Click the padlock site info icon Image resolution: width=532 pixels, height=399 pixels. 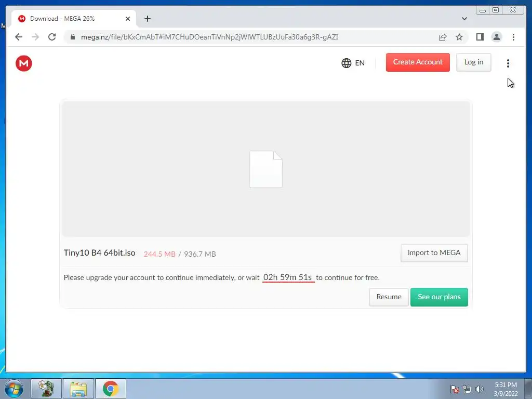(x=73, y=37)
